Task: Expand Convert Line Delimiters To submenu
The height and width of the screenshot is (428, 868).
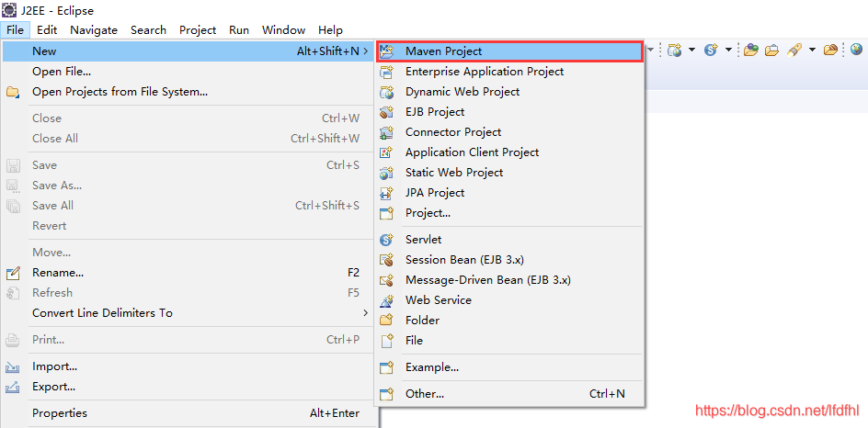Action: click(188, 313)
